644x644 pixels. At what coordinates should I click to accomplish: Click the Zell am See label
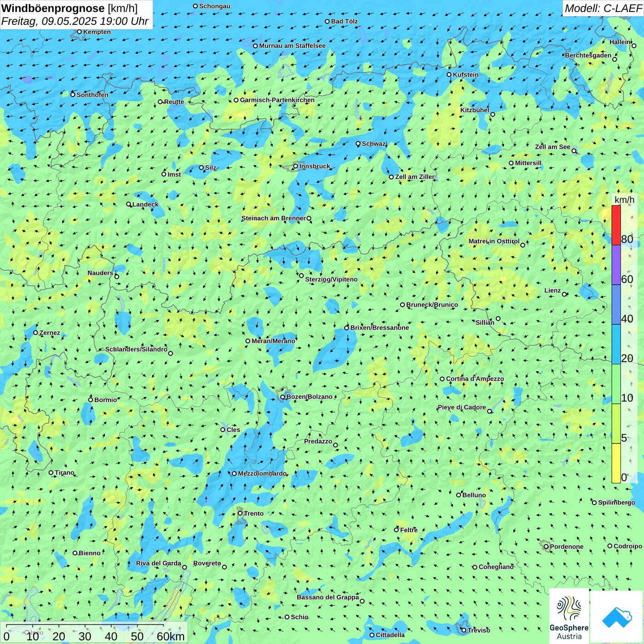pyautogui.click(x=552, y=147)
